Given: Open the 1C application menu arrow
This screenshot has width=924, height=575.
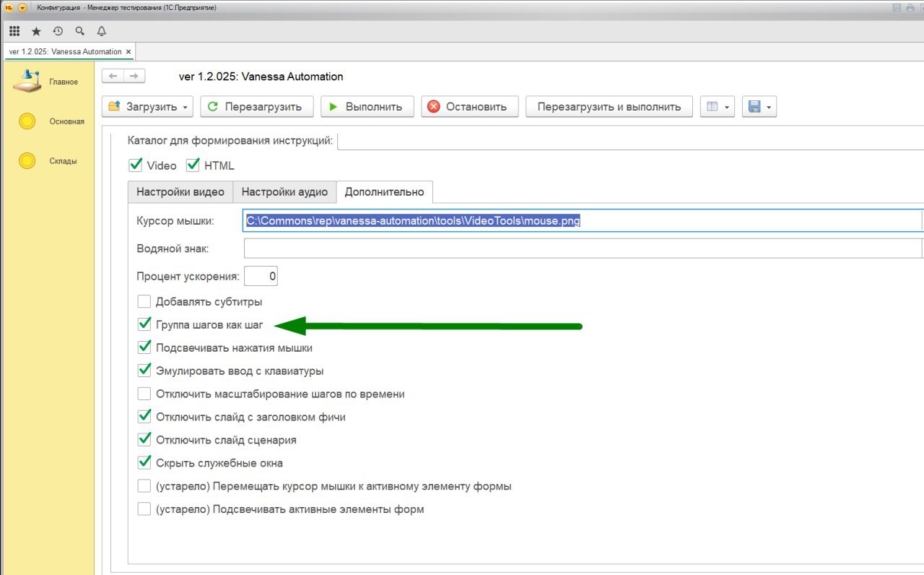Looking at the screenshot, I should (22, 7).
